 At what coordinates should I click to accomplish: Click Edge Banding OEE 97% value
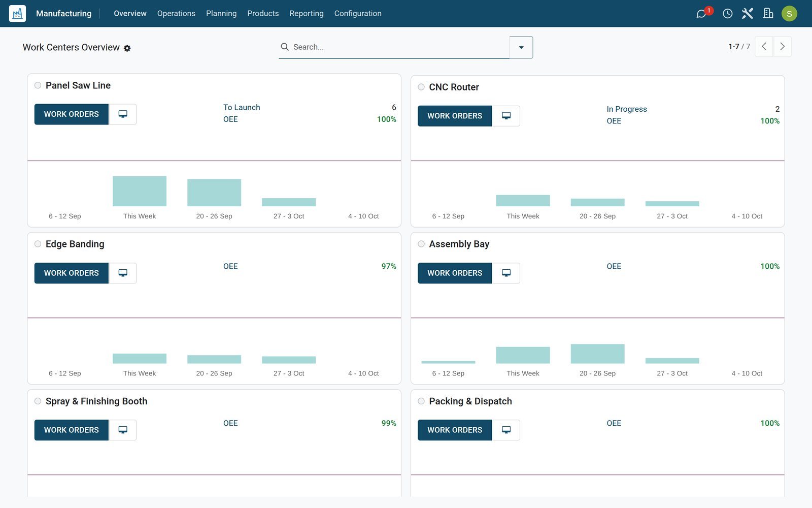click(x=389, y=266)
